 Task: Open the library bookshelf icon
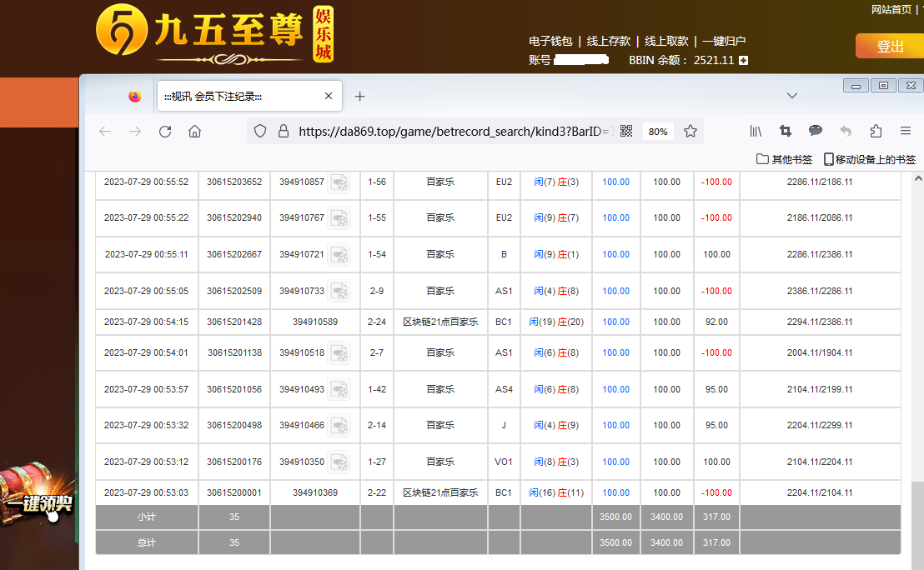pyautogui.click(x=756, y=131)
